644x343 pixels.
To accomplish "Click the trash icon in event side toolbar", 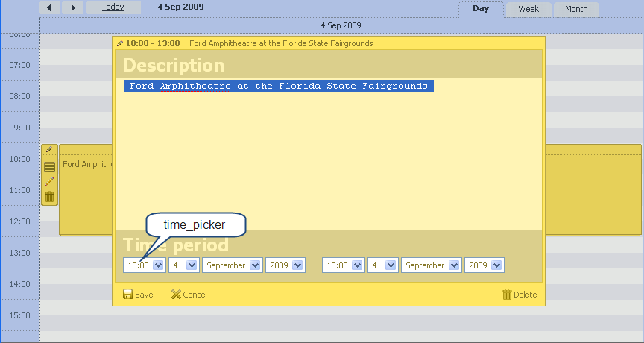I will pyautogui.click(x=49, y=197).
